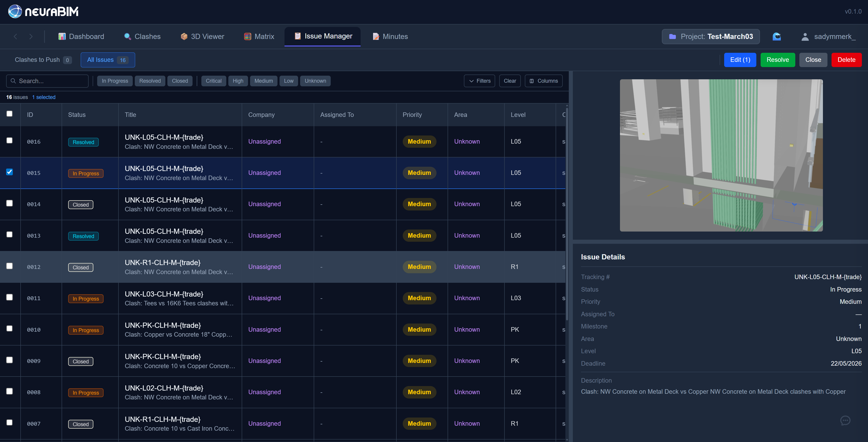Check the box for issue 0009

(10, 360)
